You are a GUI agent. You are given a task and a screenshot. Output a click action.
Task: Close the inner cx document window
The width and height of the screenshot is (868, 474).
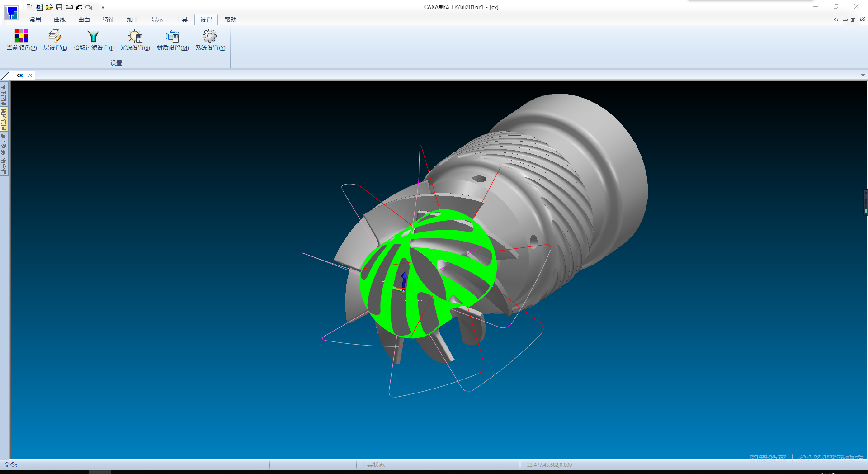(x=862, y=19)
